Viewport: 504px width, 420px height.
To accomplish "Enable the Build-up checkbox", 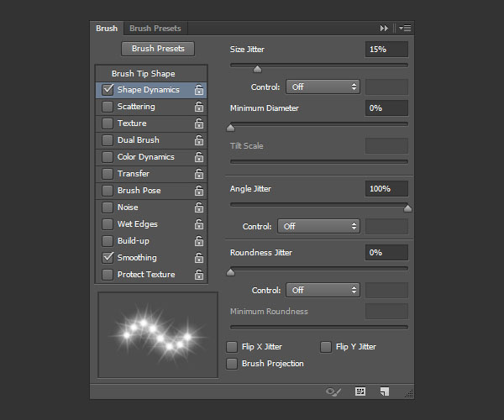I will (108, 241).
